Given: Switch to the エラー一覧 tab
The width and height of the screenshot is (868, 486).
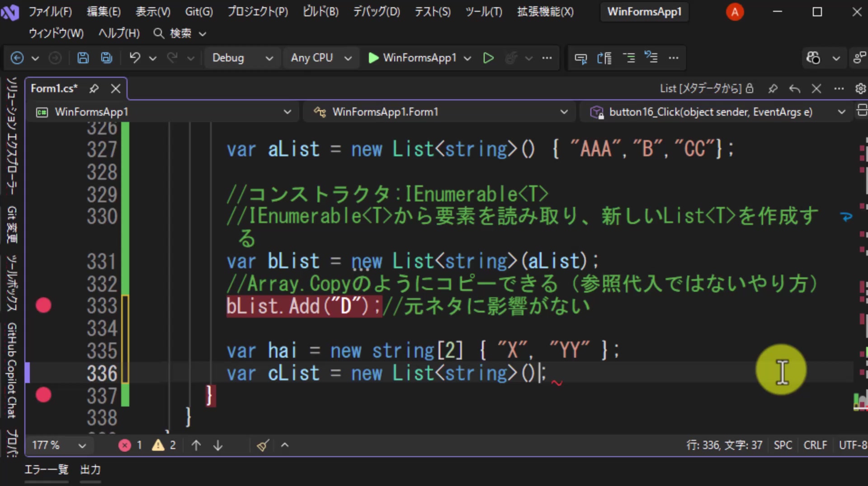Looking at the screenshot, I should pyautogui.click(x=46, y=470).
